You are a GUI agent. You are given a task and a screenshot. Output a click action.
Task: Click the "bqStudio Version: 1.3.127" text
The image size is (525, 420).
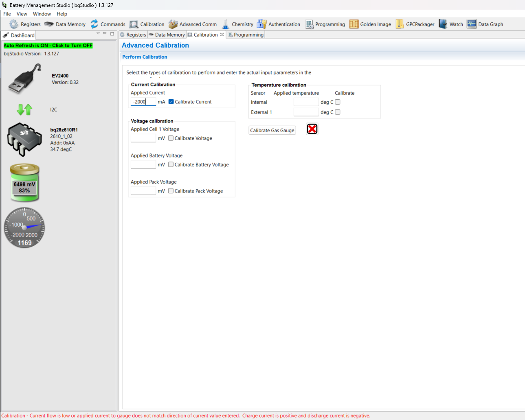click(31, 54)
